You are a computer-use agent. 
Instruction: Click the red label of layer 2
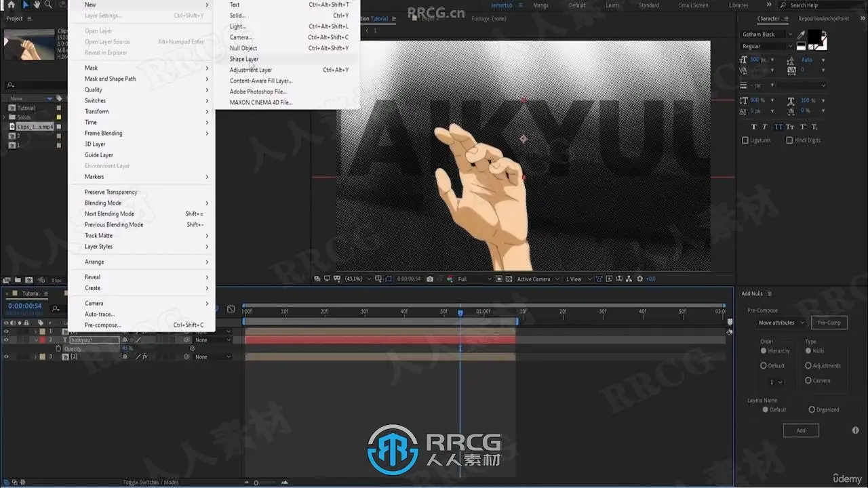[42, 340]
